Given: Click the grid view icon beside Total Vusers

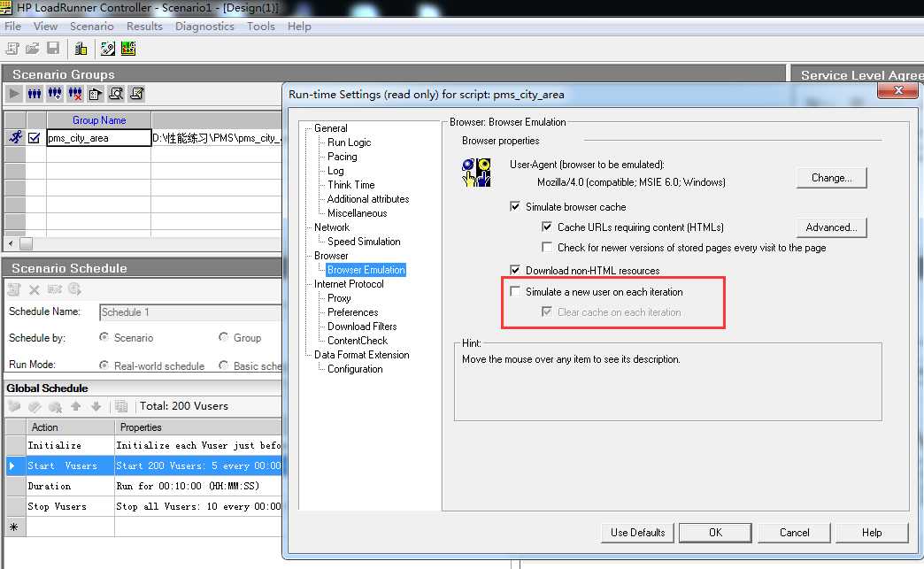Looking at the screenshot, I should (121, 406).
